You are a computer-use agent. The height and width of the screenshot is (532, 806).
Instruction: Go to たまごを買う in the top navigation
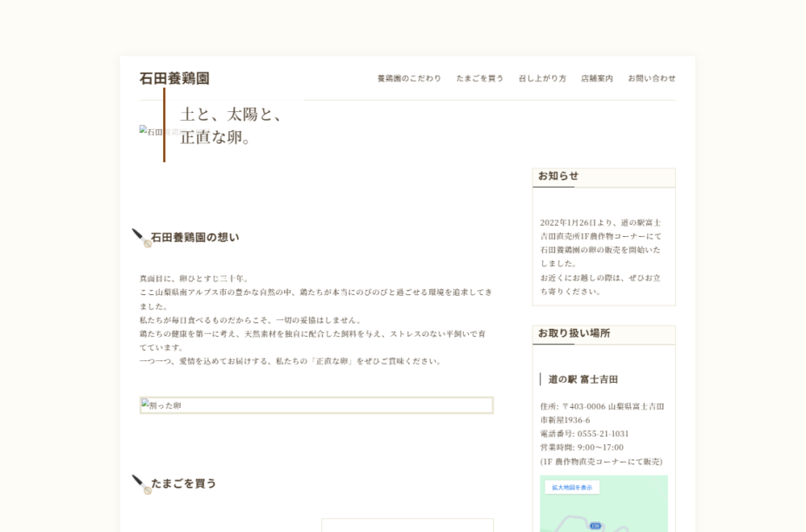479,78
